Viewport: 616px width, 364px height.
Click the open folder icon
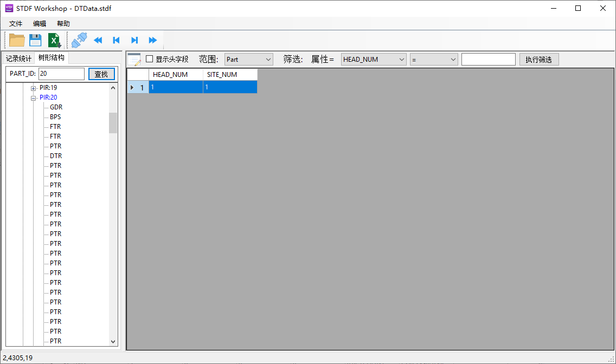click(17, 40)
